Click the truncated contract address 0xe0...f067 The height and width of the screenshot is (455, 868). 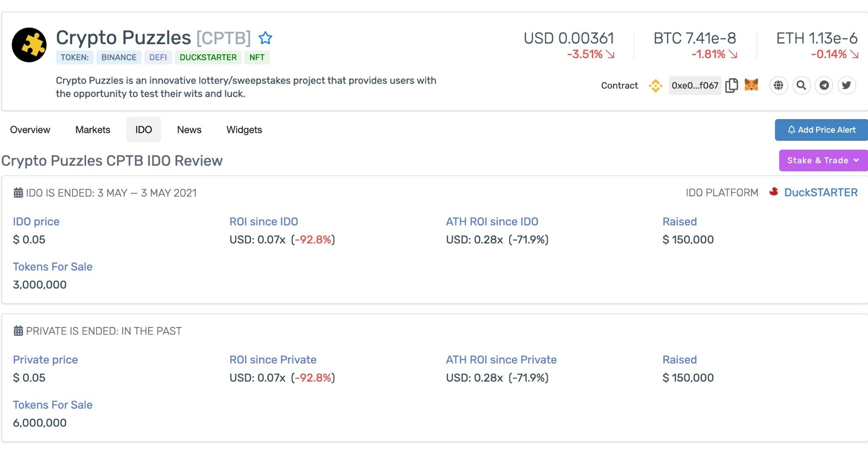click(x=694, y=85)
